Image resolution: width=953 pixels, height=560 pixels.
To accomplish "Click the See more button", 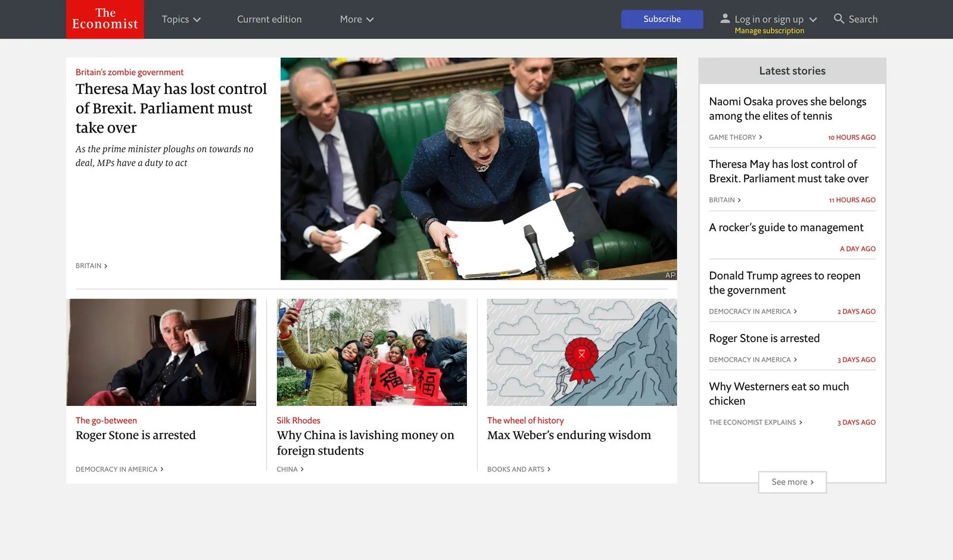I will click(792, 482).
